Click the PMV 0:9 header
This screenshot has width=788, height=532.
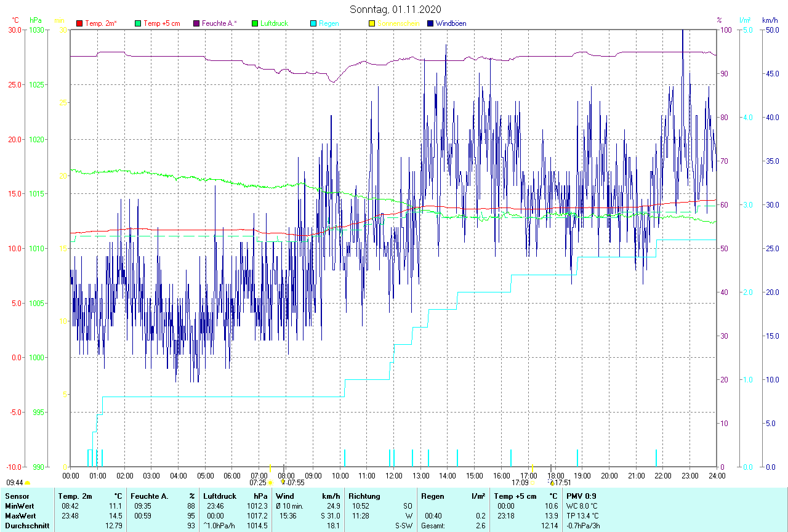pos(581,496)
